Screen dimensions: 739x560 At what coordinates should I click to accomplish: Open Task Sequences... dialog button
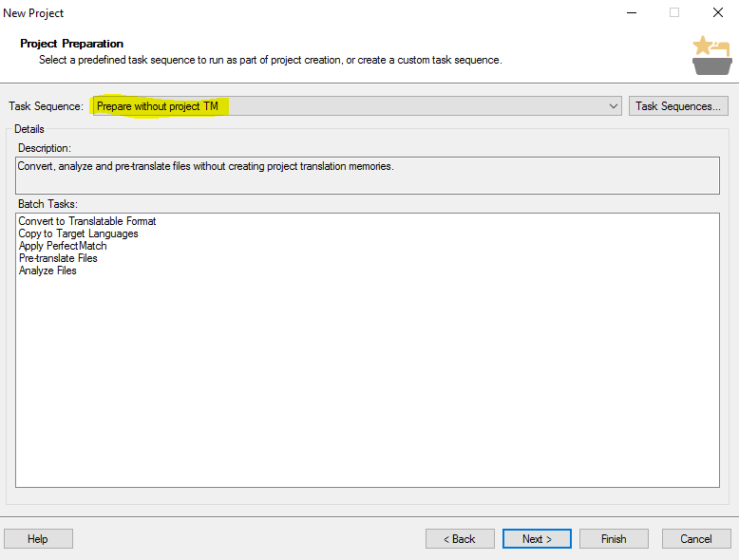click(678, 106)
